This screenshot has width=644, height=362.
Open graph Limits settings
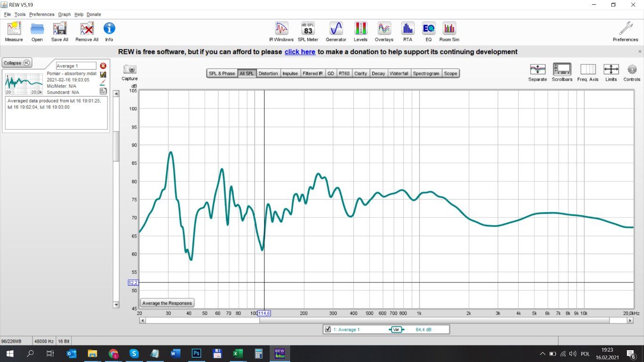[x=611, y=69]
